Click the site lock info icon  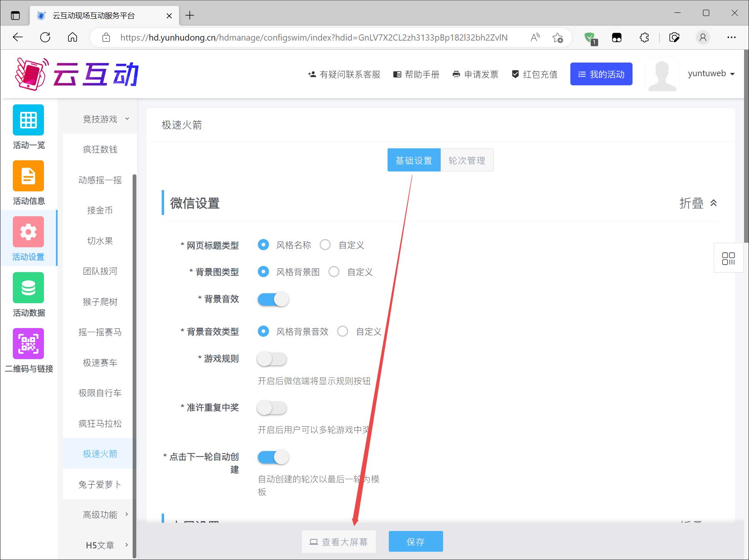106,38
